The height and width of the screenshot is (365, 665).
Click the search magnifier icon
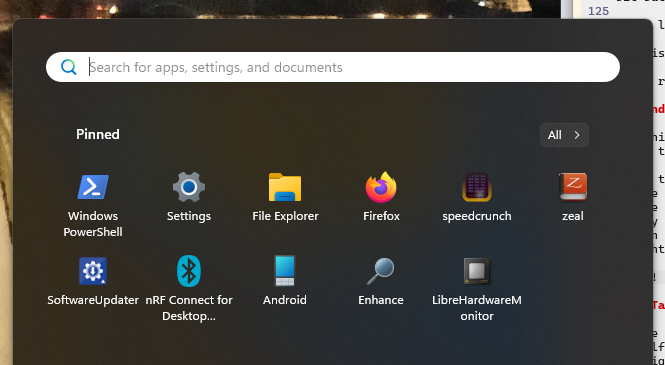click(68, 67)
